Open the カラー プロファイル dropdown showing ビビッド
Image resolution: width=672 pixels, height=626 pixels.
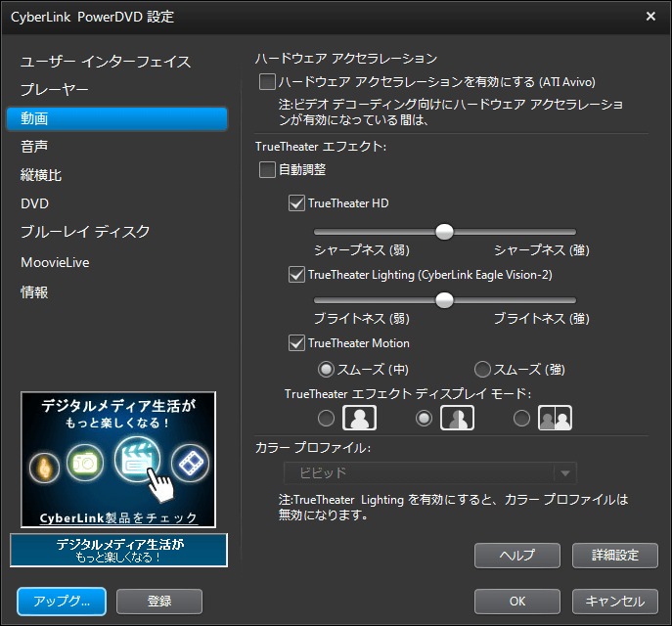tap(430, 473)
